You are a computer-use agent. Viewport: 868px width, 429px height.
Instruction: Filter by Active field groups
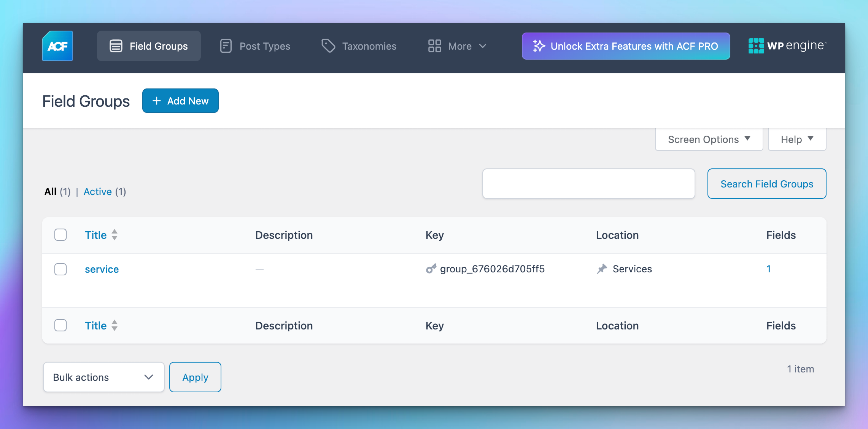coord(98,191)
